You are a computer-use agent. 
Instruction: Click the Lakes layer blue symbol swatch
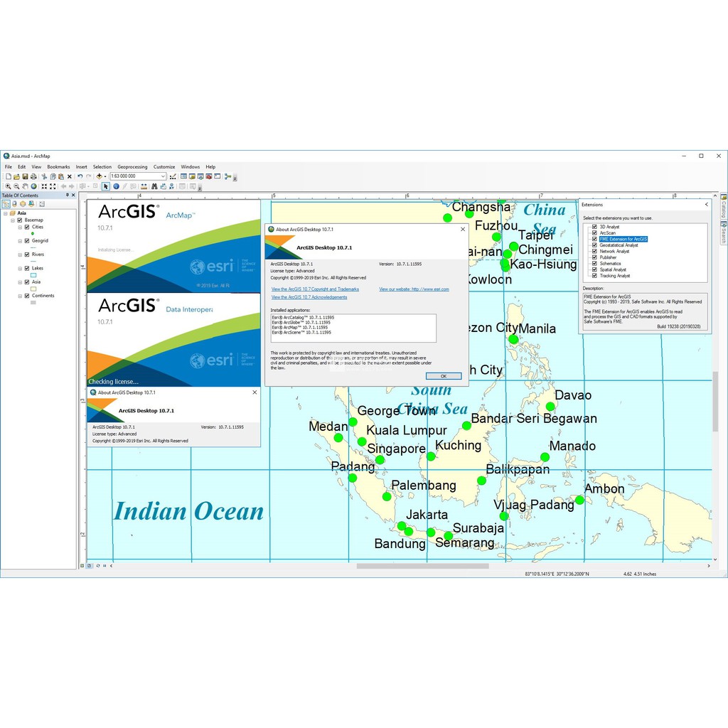33,275
